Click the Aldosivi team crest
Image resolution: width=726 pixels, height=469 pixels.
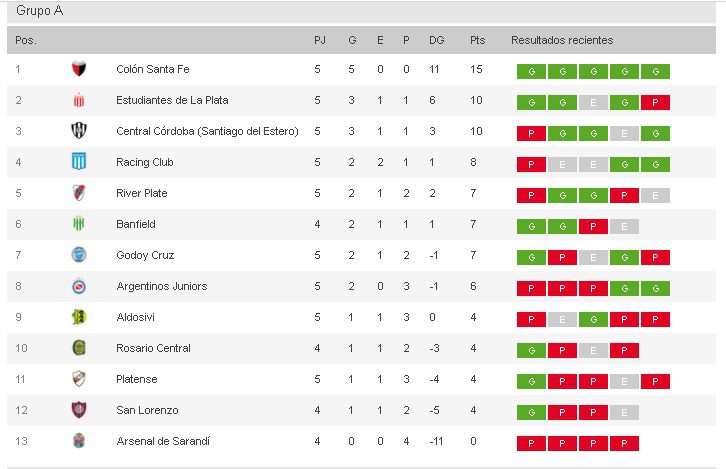coord(79,318)
